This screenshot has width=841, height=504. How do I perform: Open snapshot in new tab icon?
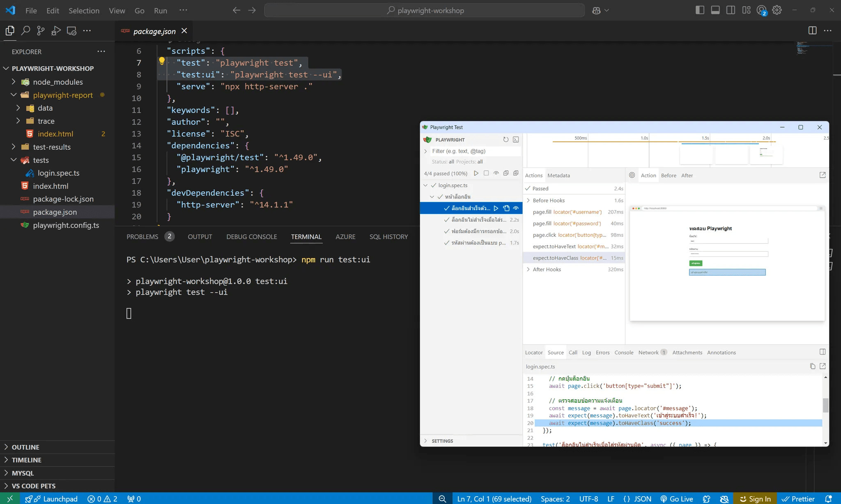(x=823, y=175)
